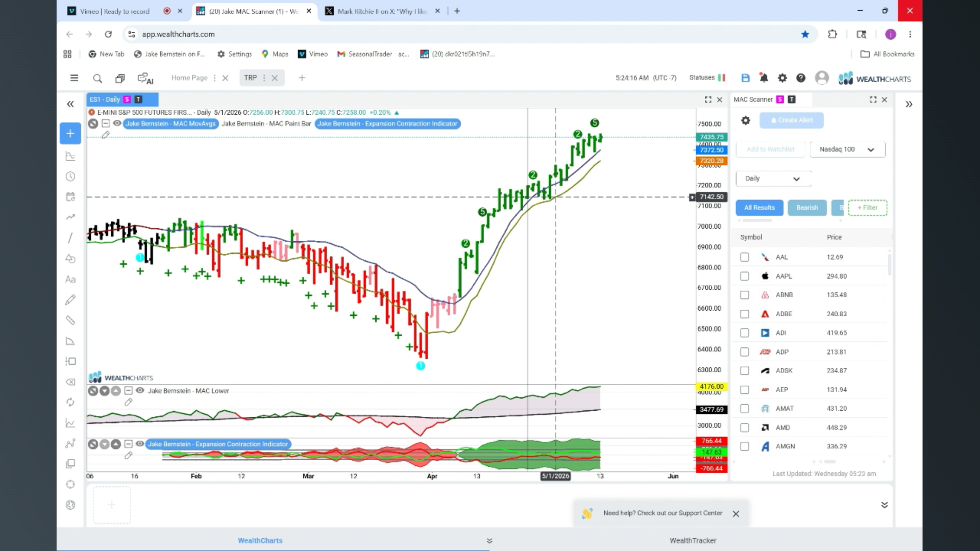Open the MAC Scanner settings gear
The image size is (980, 551).
(746, 120)
